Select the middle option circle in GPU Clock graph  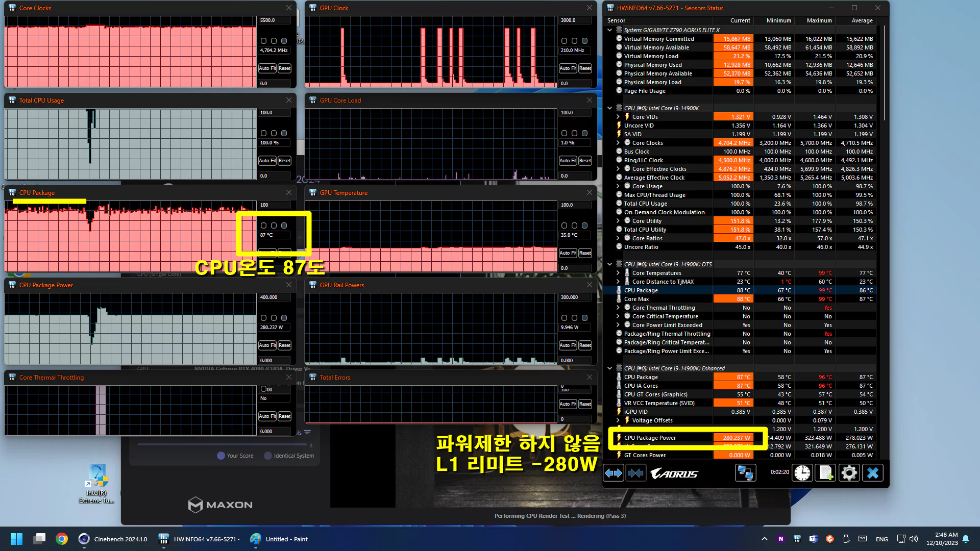pos(574,41)
